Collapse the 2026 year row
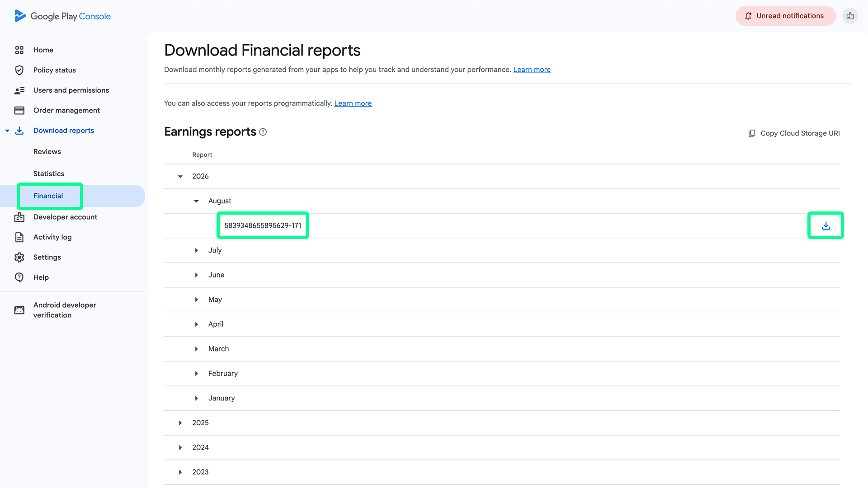 tap(180, 176)
